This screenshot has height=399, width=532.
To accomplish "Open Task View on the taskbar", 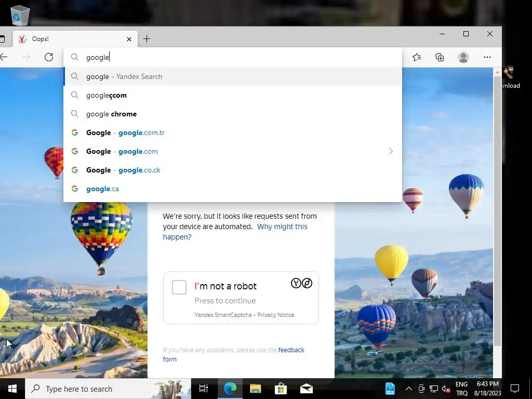I will tap(204, 389).
